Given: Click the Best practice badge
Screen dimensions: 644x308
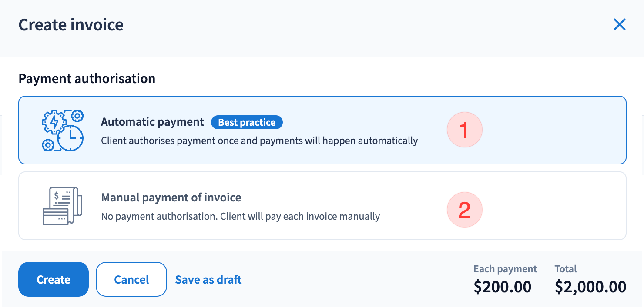Looking at the screenshot, I should [247, 122].
